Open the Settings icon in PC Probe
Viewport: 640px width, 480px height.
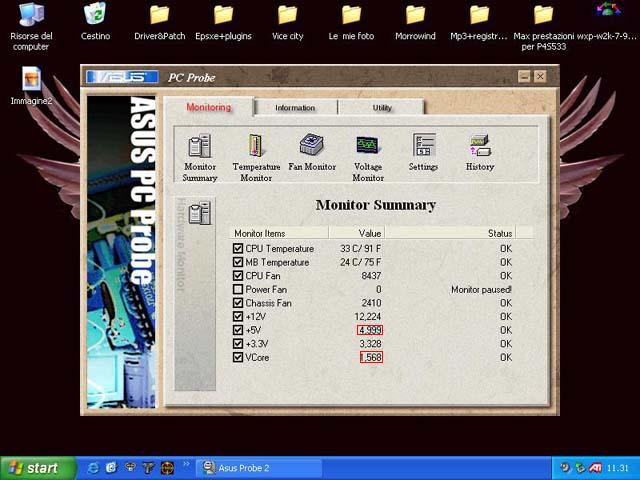424,144
